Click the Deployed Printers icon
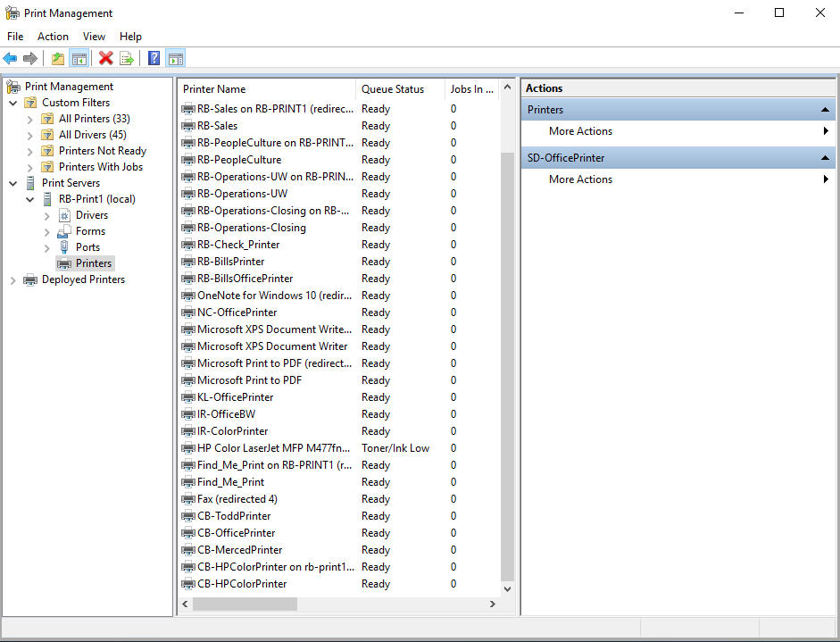The height and width of the screenshot is (642, 840). tap(30, 279)
